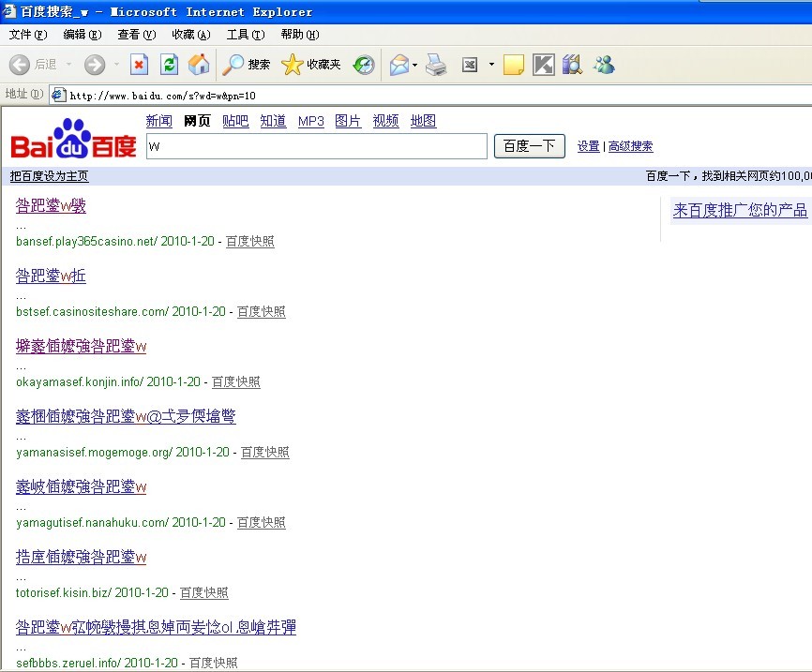812x672 pixels.
Task: Open the result title for bansef.play365casino.net
Action: tap(51, 206)
